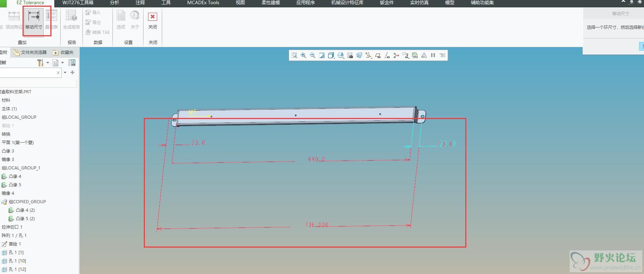The height and width of the screenshot is (274, 644).
Task: Open the search field dropdown arrow
Action: (65, 73)
